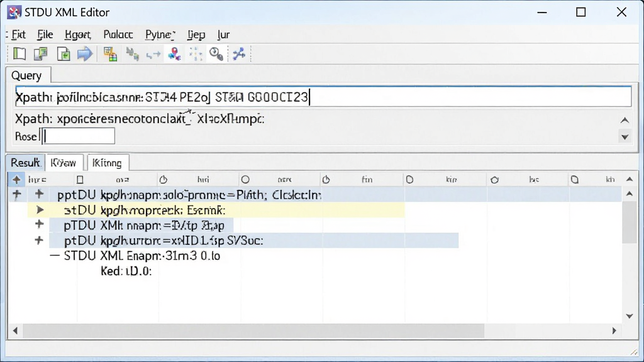Click the rectangle icon in the results header
The width and height of the screenshot is (644, 362).
click(x=80, y=179)
